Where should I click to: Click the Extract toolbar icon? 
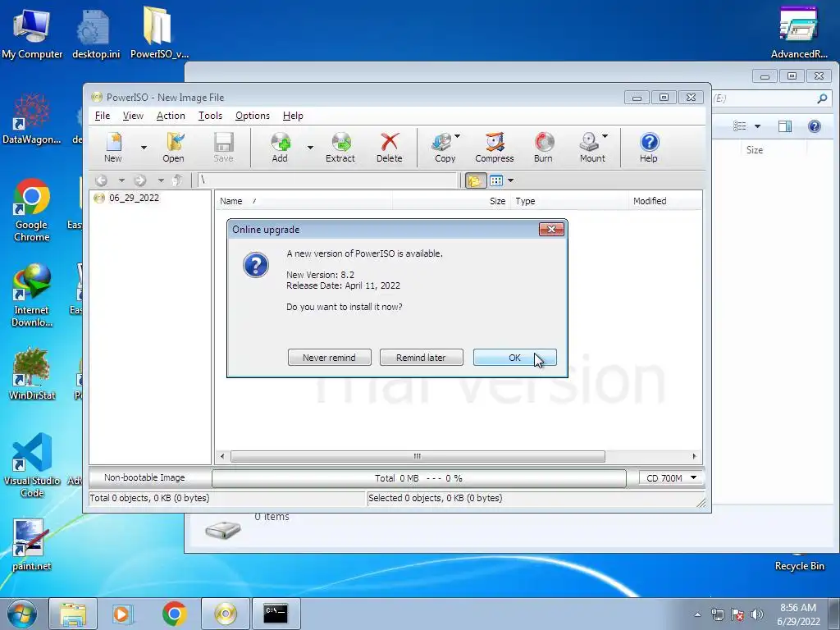pyautogui.click(x=340, y=147)
